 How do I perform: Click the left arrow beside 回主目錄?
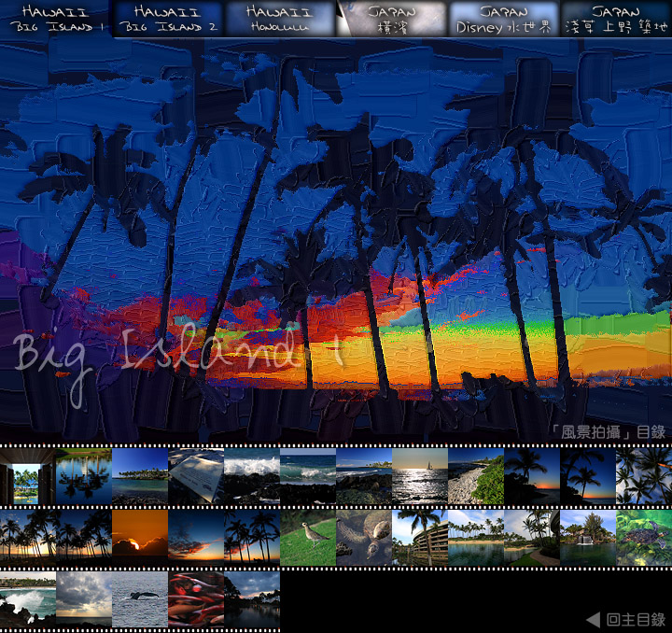point(592,619)
